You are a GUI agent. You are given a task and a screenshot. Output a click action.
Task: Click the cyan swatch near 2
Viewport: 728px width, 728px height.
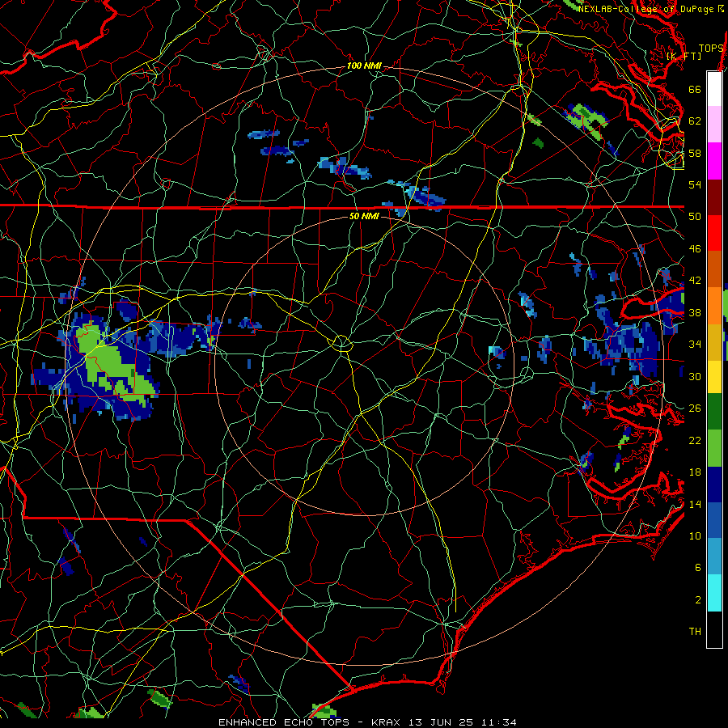coord(714,593)
